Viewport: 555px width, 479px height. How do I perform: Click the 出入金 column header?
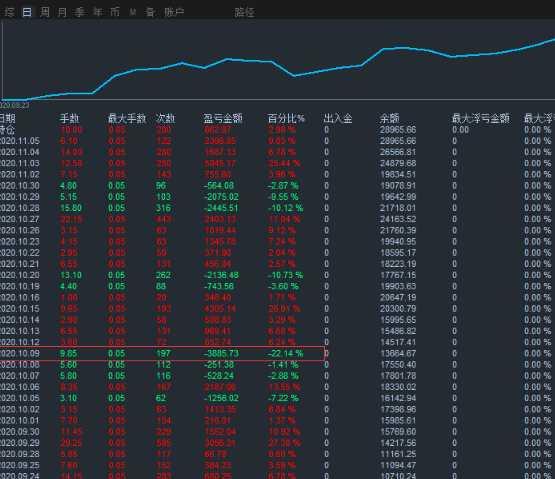coord(338,118)
